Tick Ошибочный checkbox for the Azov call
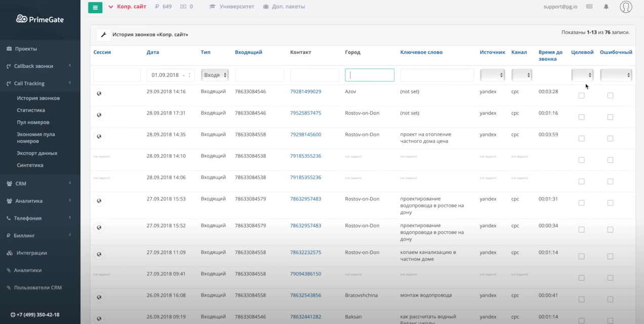644x324 pixels. tap(610, 95)
